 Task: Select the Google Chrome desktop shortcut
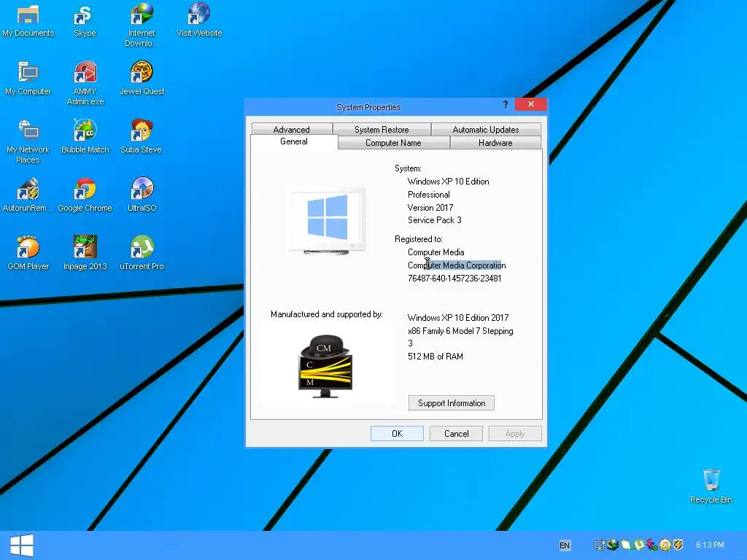point(85,195)
